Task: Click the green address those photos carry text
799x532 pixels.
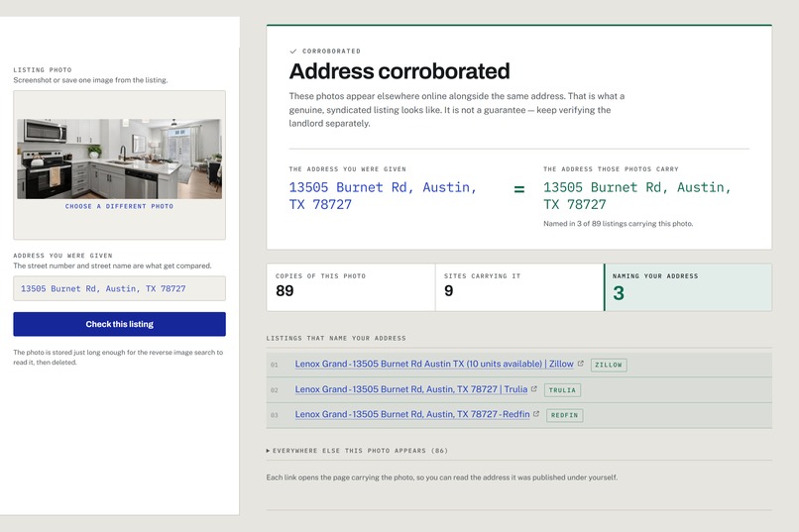Action: [637, 196]
